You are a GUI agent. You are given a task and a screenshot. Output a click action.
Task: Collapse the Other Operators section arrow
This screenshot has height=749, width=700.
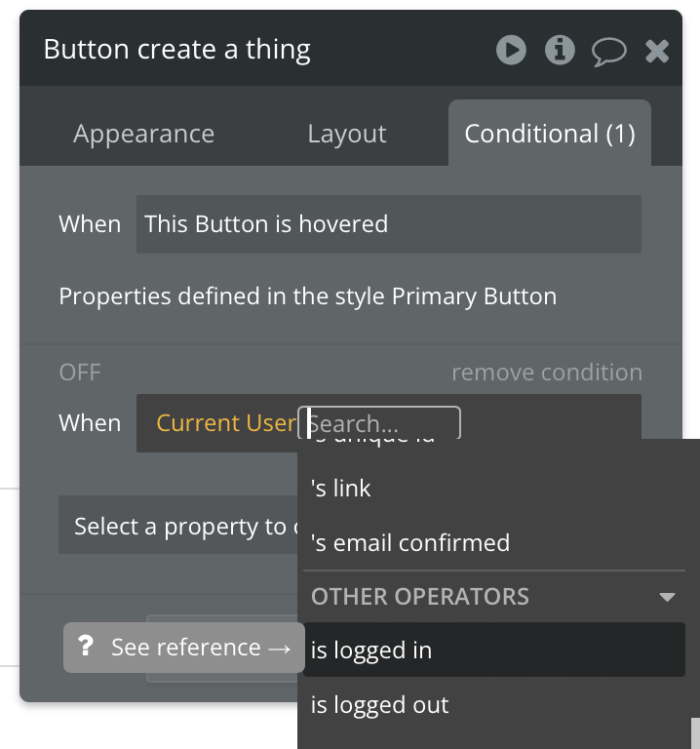(667, 597)
